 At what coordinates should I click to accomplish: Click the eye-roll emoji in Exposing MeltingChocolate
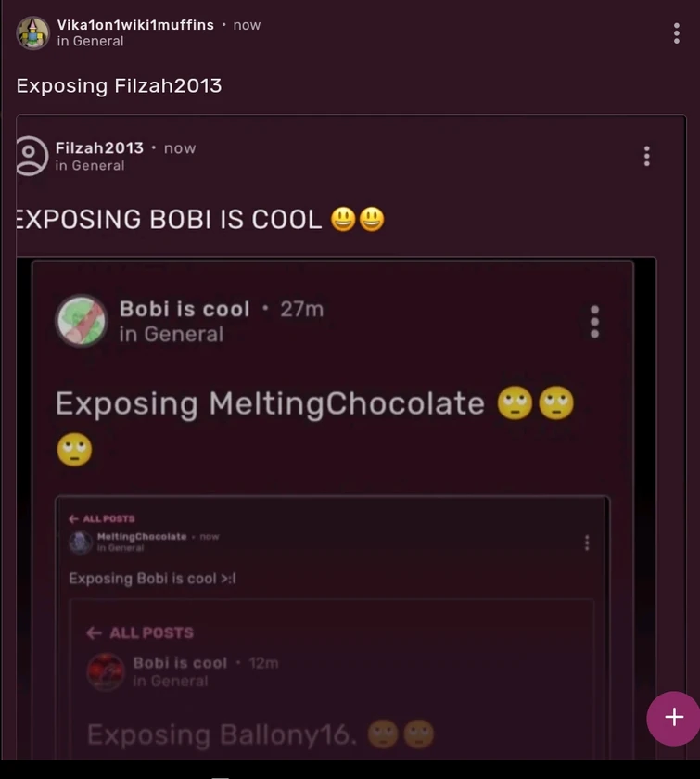click(515, 402)
